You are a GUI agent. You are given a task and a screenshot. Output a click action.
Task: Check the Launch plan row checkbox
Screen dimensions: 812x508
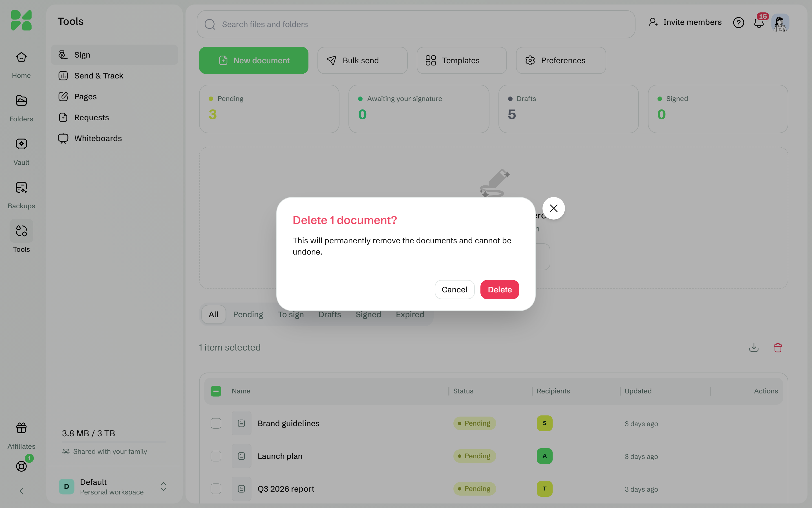216,456
